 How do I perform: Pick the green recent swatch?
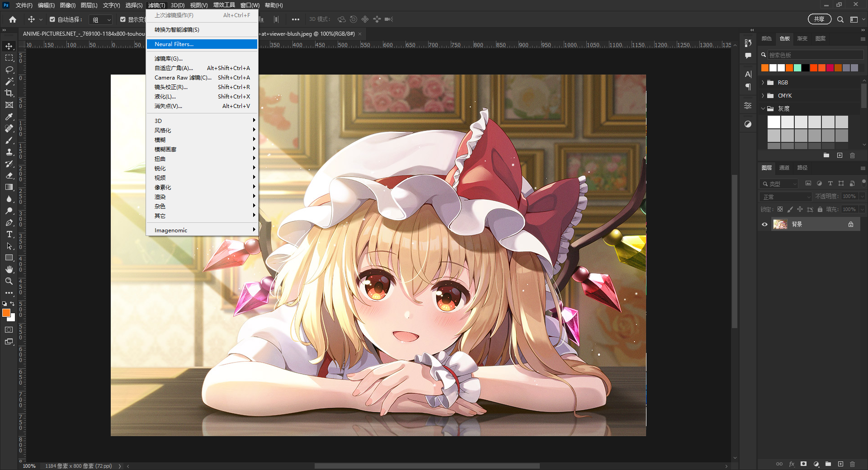pos(797,68)
